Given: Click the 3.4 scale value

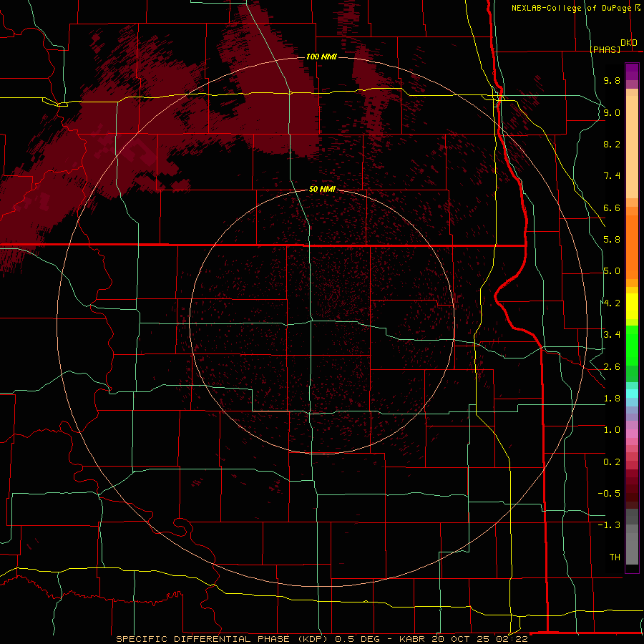Looking at the screenshot, I should click(612, 335).
